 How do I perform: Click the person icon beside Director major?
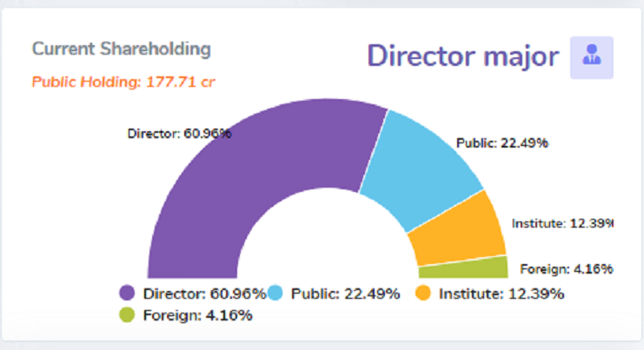pyautogui.click(x=592, y=57)
